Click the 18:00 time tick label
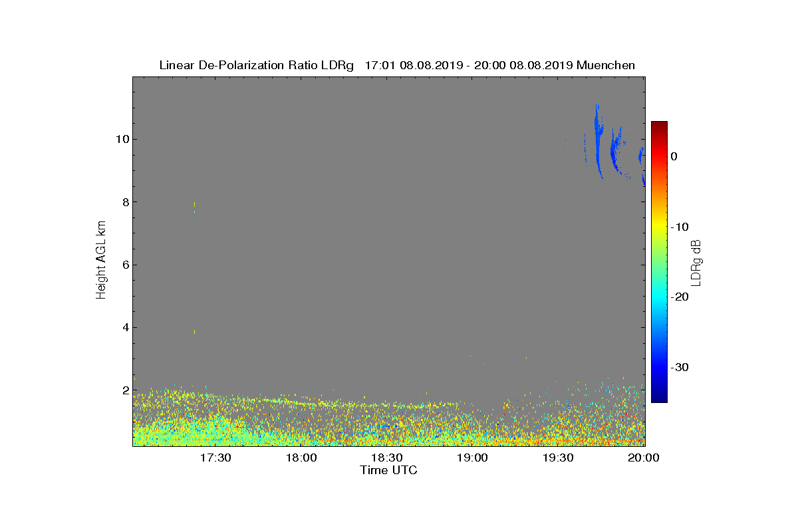The image size is (798, 532). coord(301,458)
